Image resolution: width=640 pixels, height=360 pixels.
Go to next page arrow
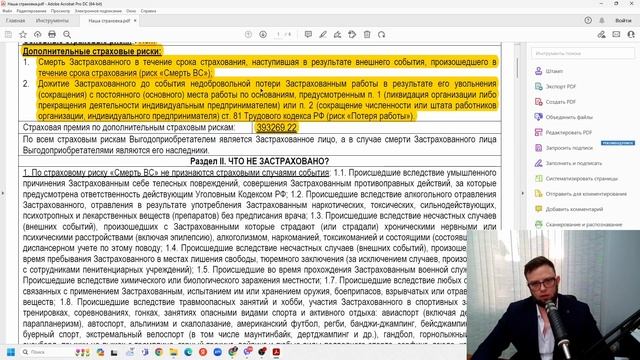point(263,35)
